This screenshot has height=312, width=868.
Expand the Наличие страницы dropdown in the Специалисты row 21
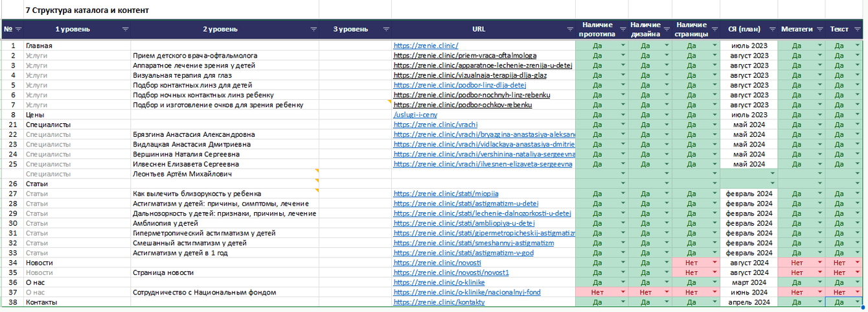tap(714, 125)
